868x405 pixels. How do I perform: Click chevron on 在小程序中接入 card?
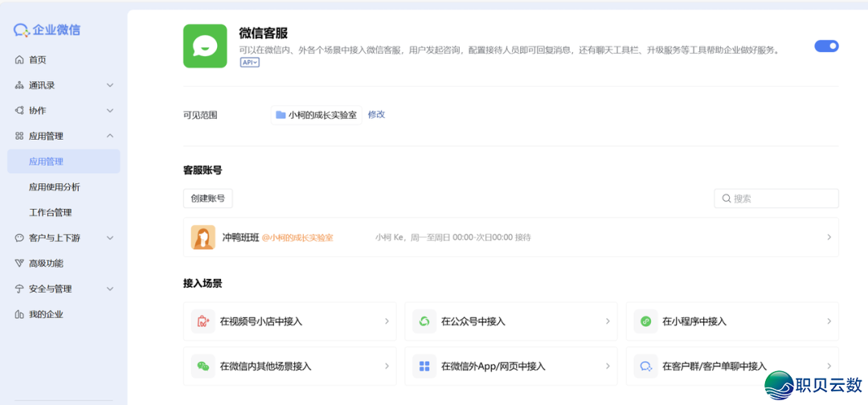pos(829,321)
